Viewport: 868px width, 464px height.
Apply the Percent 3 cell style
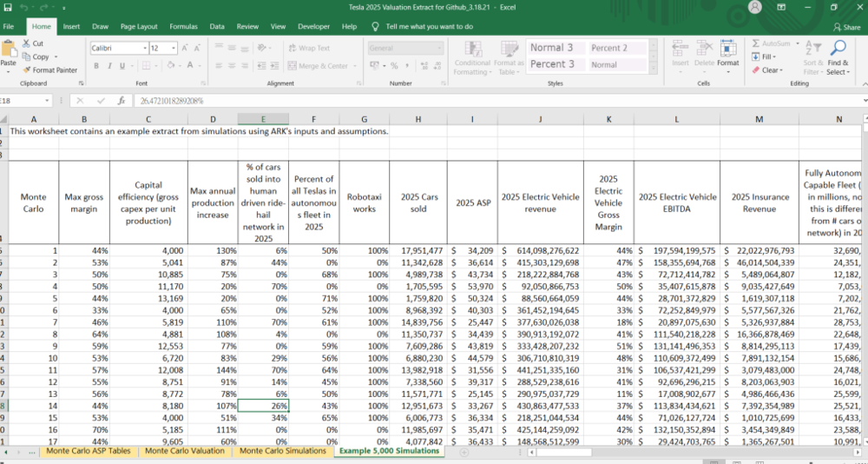coord(552,64)
